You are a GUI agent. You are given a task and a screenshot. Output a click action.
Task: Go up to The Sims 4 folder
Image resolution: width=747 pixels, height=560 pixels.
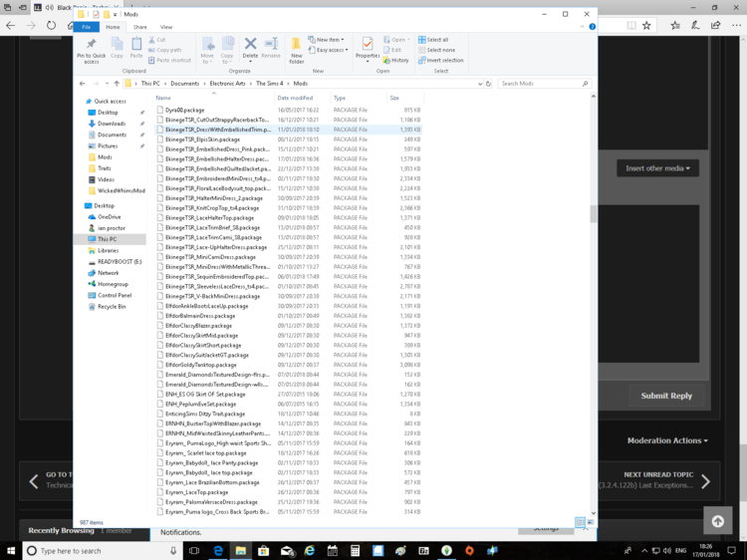(117, 84)
